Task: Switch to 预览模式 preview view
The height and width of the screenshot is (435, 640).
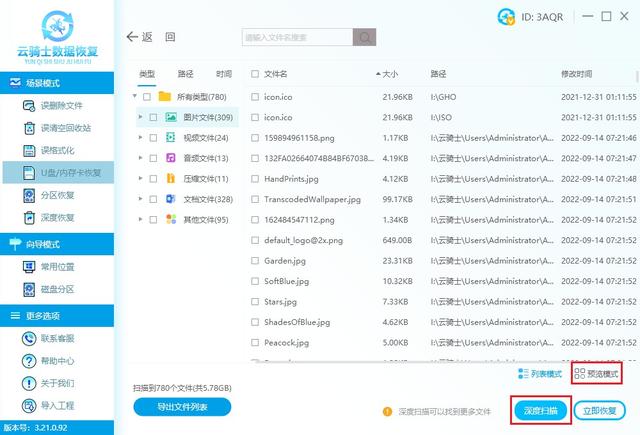Action: (x=596, y=373)
